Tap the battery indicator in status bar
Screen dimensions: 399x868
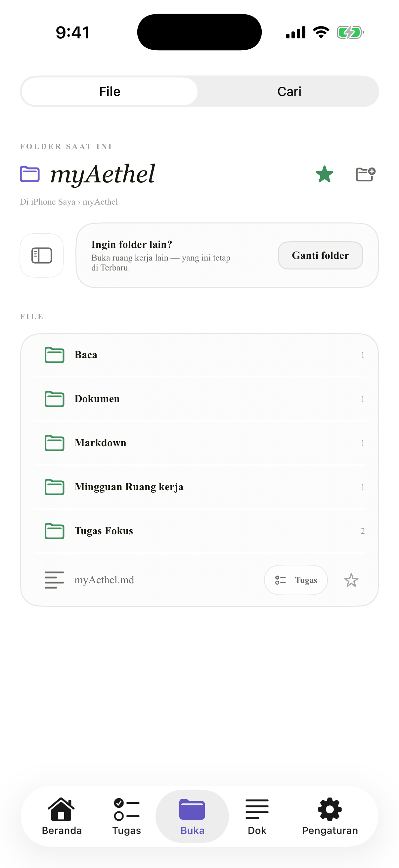point(350,32)
